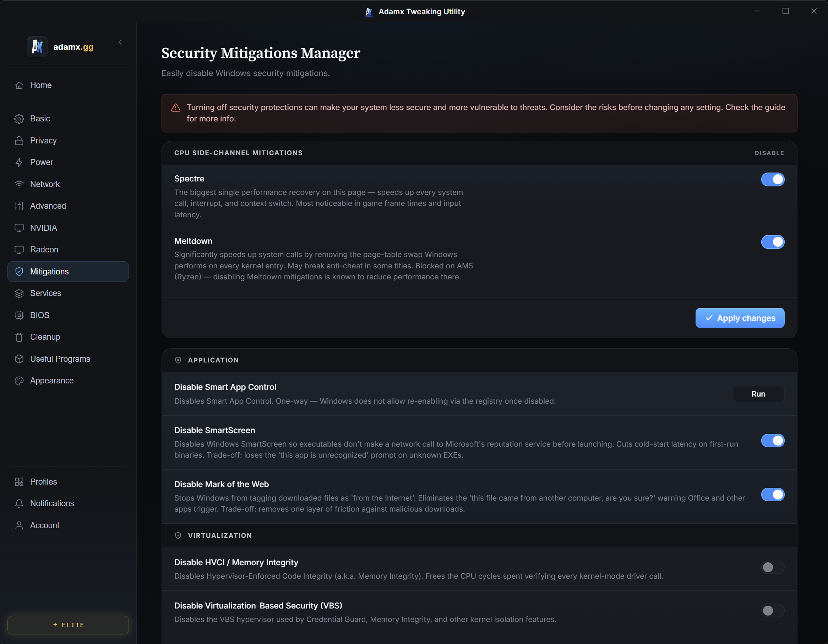This screenshot has height=644, width=828.
Task: Click the BIOS chip icon
Action: (19, 315)
